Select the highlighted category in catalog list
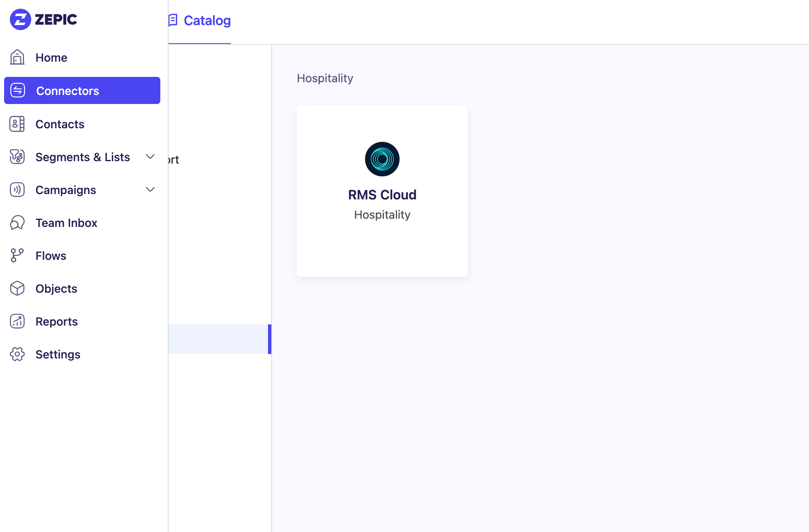809x532 pixels. (x=220, y=339)
